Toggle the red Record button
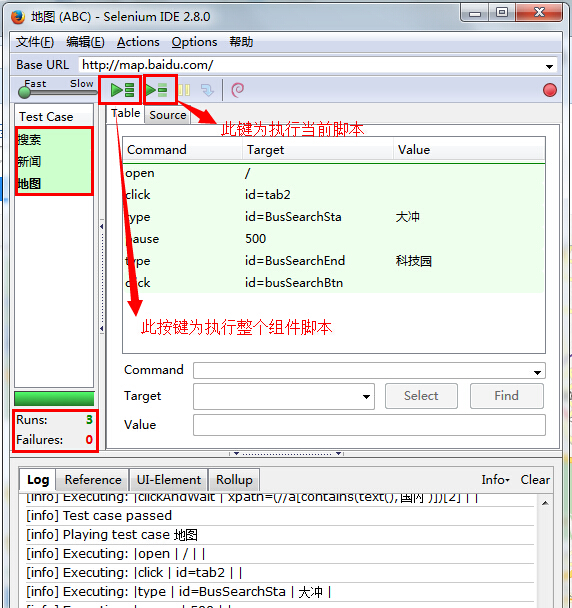 (550, 90)
